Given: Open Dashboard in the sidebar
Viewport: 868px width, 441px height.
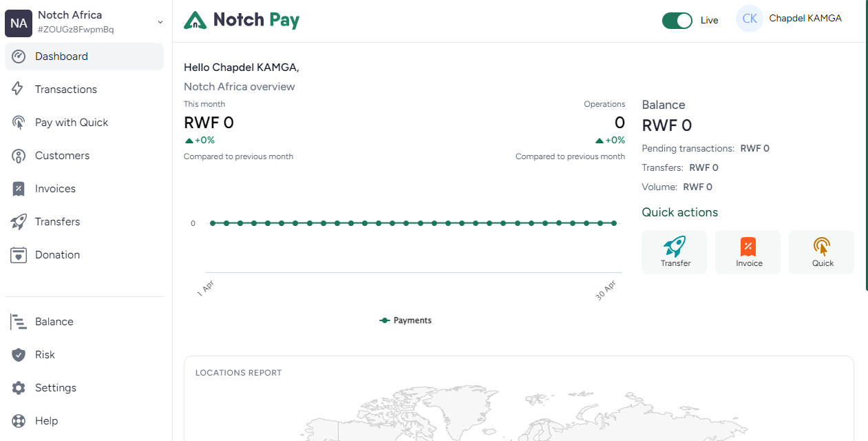Looking at the screenshot, I should coord(84,57).
